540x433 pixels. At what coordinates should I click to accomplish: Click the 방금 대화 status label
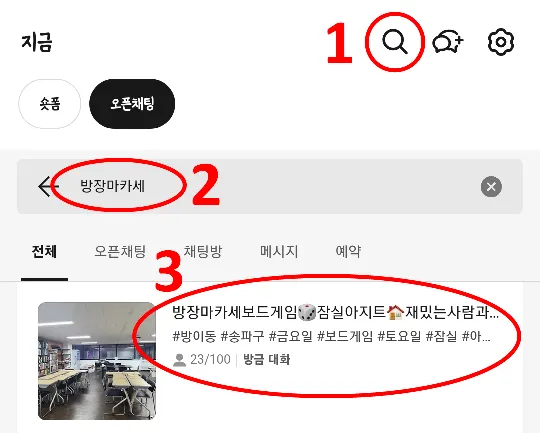267,359
